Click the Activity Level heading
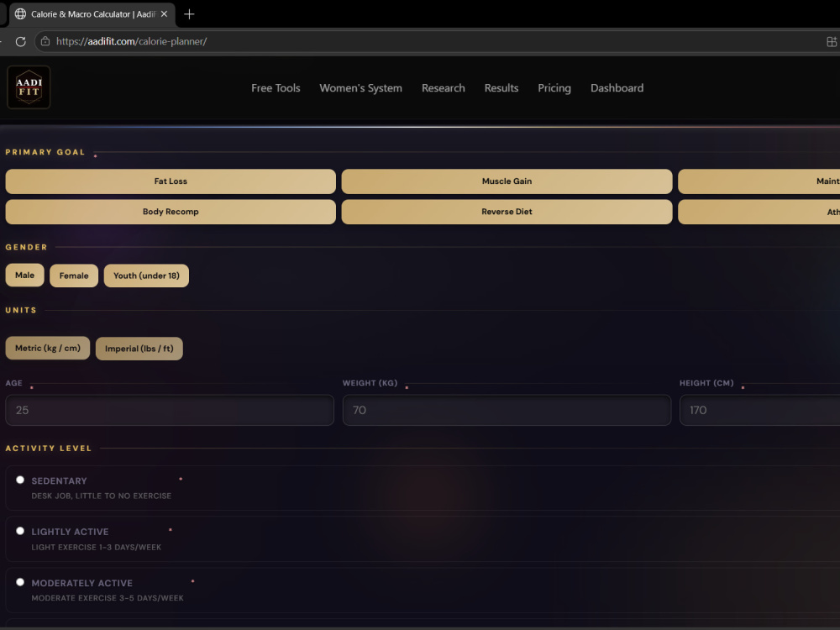The height and width of the screenshot is (630, 840). pyautogui.click(x=48, y=449)
